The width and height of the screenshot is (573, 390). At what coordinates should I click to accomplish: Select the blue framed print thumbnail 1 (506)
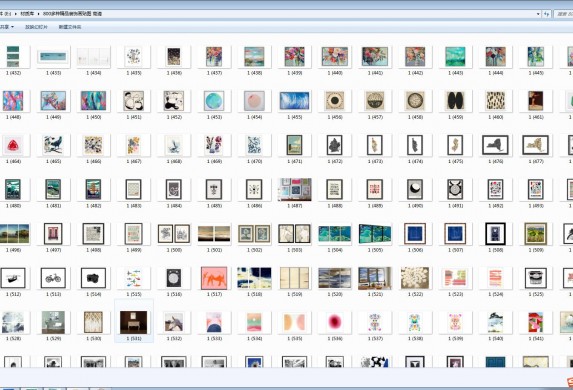[415, 234]
